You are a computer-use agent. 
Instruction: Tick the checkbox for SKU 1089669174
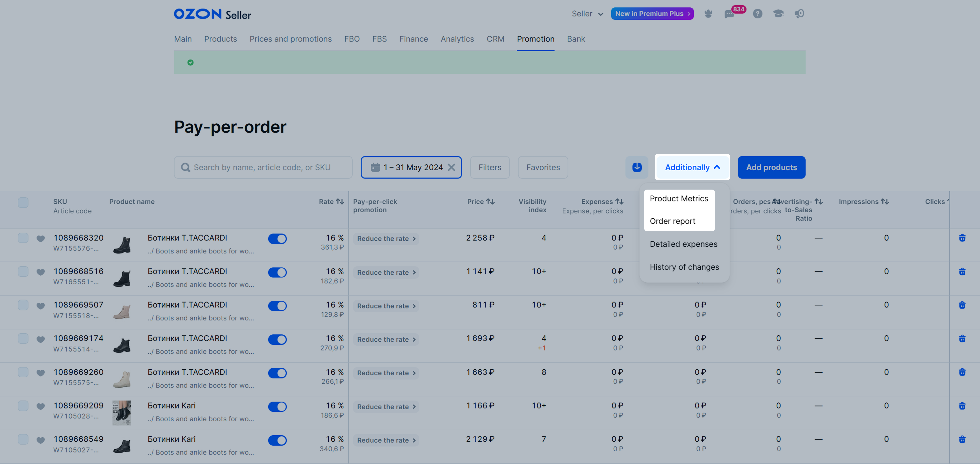tap(23, 338)
